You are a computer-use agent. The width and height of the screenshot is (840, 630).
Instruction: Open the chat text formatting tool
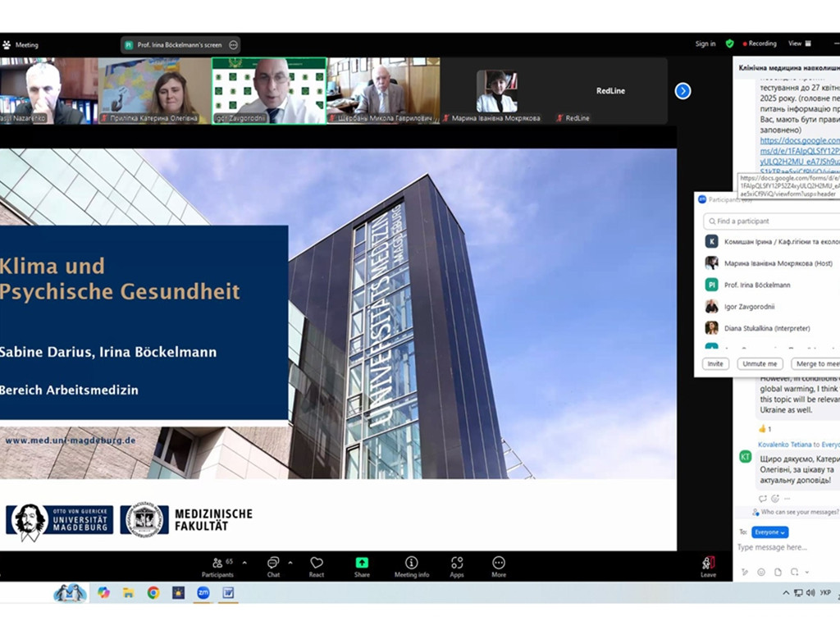point(745,572)
